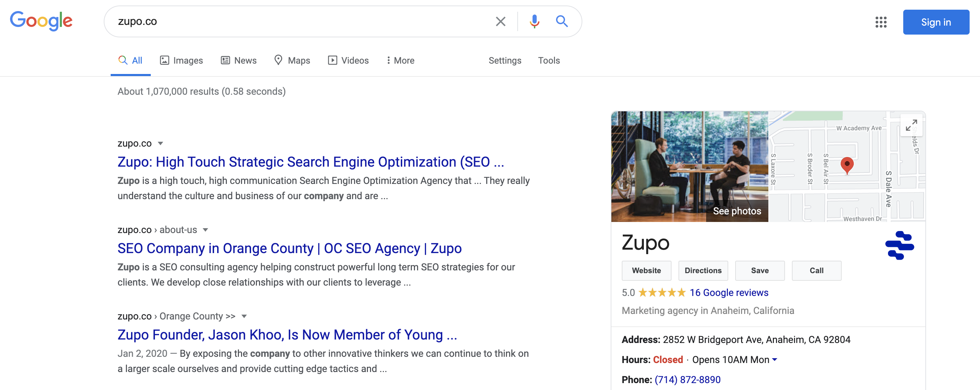
Task: Click the search query input field
Action: coord(301,21)
